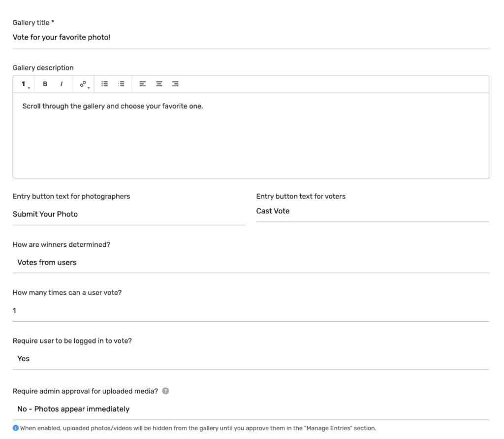The height and width of the screenshot is (439, 504).
Task: Click the vote count field showing 1
Action: [251, 311]
